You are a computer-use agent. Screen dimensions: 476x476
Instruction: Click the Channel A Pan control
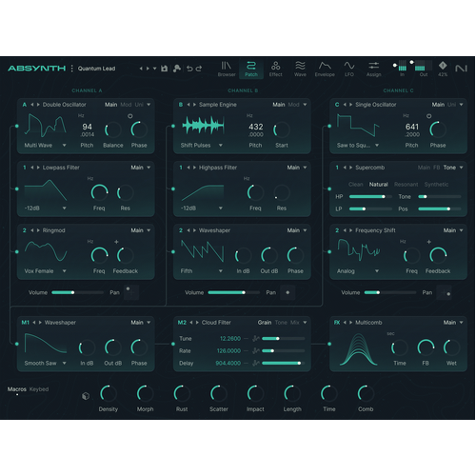pos(131,292)
